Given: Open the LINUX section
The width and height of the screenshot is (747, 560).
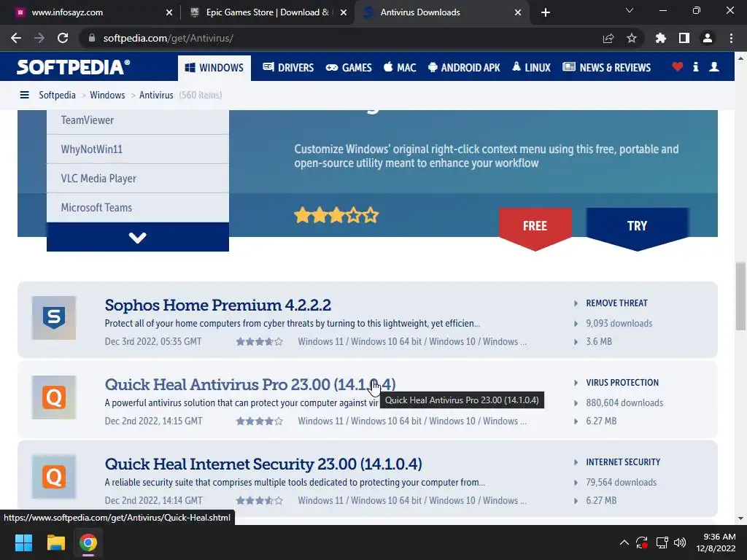Looking at the screenshot, I should click(531, 68).
